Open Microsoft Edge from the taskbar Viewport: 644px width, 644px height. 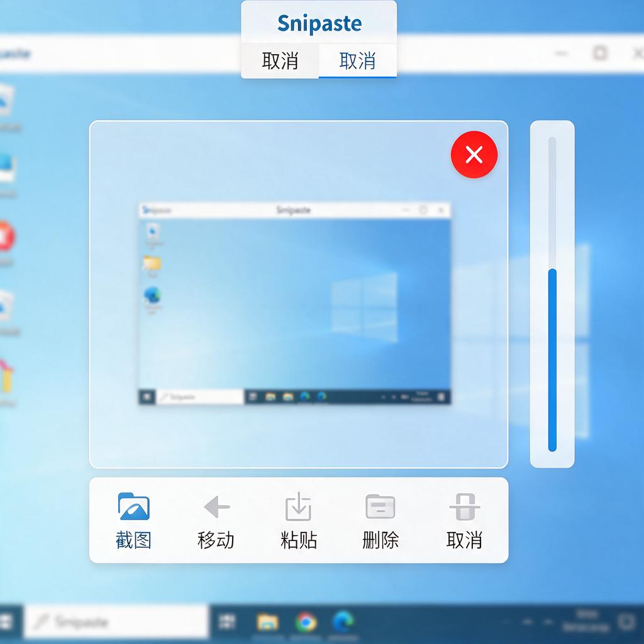[x=343, y=622]
